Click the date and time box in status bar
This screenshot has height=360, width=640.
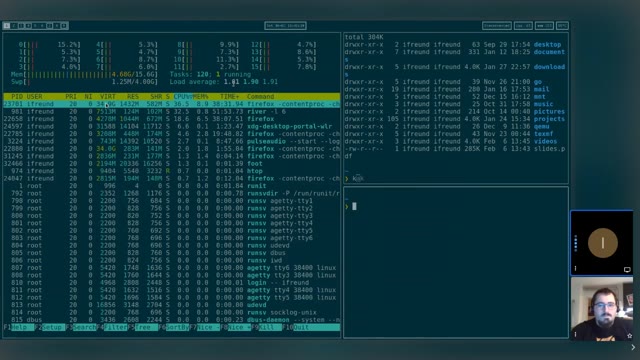(x=285, y=26)
